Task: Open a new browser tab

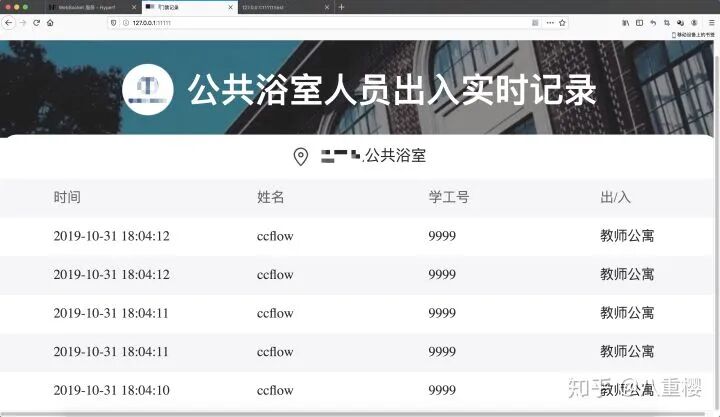Action: coord(341,7)
